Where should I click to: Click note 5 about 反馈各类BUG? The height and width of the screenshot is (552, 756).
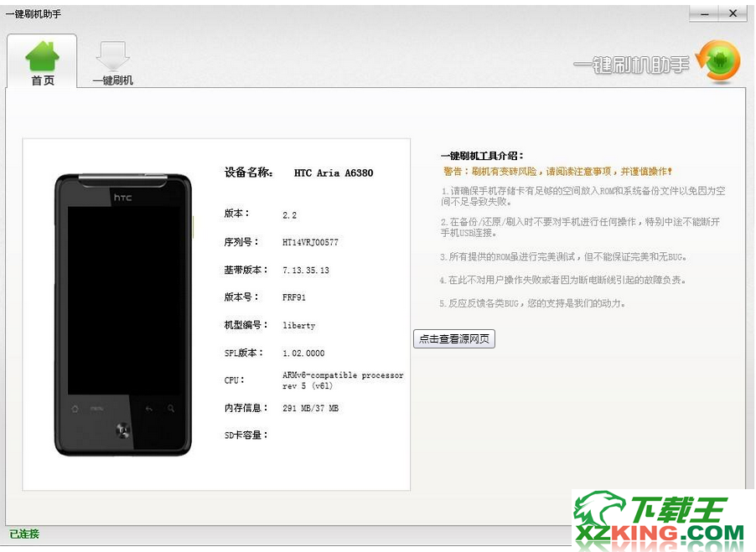(532, 303)
